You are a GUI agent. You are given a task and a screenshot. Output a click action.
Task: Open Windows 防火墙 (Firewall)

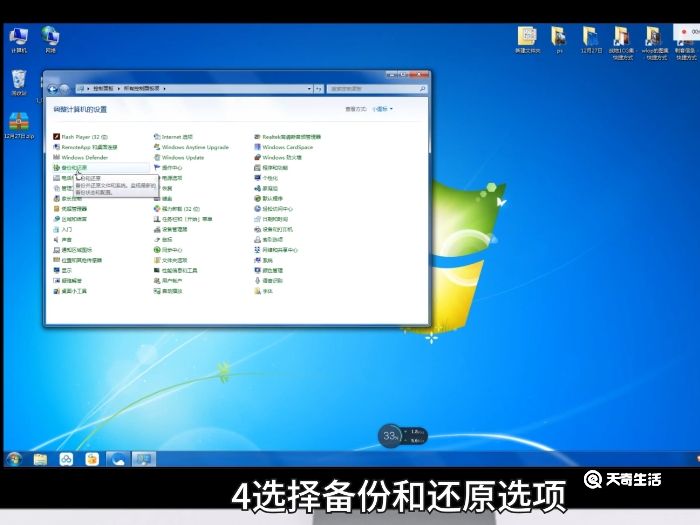pos(278,158)
